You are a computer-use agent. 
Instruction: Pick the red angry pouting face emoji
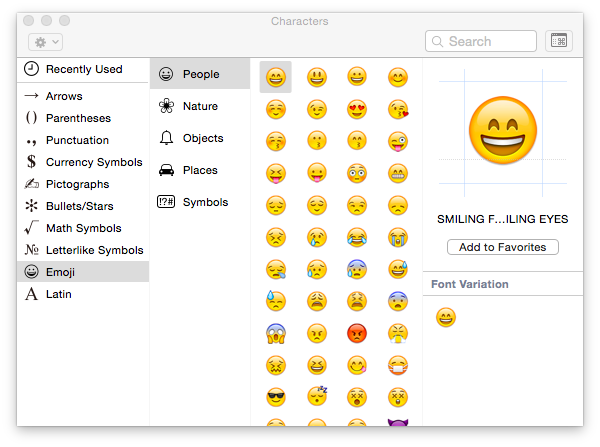coord(357,333)
